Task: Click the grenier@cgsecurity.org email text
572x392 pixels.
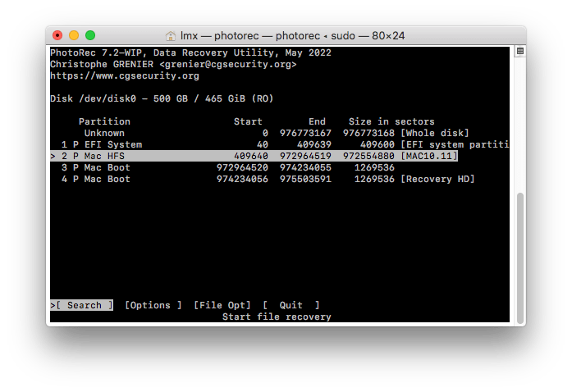Action: tap(228, 64)
